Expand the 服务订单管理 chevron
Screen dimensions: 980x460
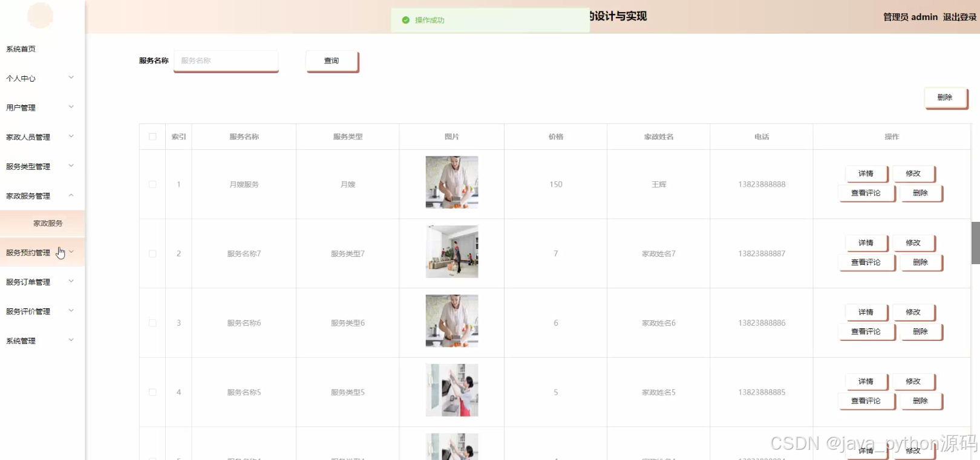click(x=71, y=281)
